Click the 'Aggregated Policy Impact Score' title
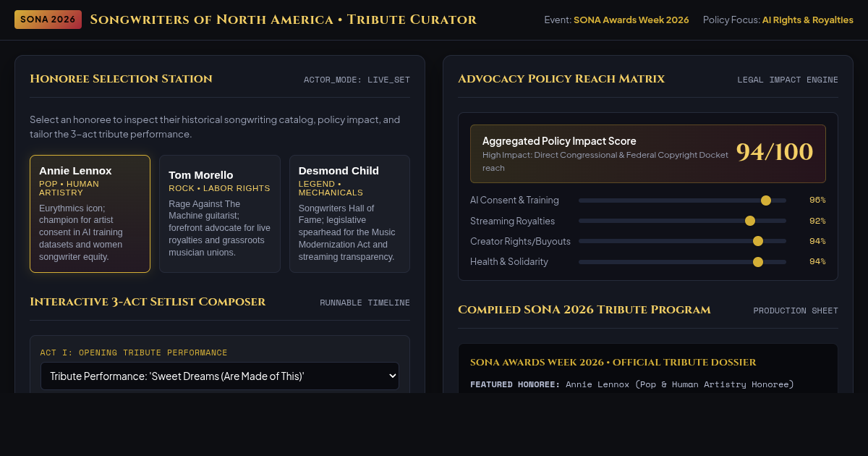Screen dimensions: 868x456 [x=559, y=141]
